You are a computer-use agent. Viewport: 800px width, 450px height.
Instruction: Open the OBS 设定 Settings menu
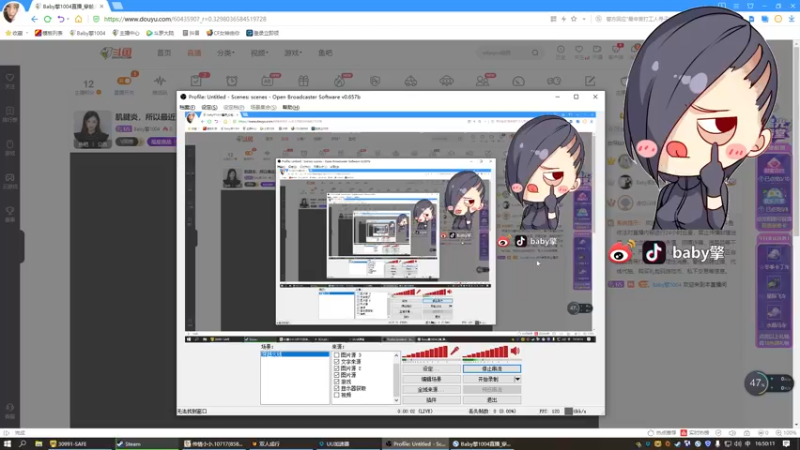click(x=209, y=108)
